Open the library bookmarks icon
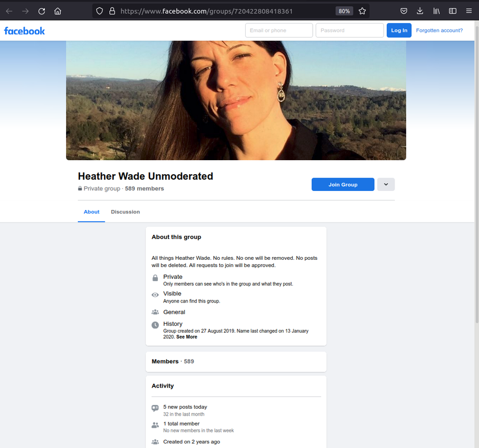Image resolution: width=479 pixels, height=448 pixels. (436, 11)
